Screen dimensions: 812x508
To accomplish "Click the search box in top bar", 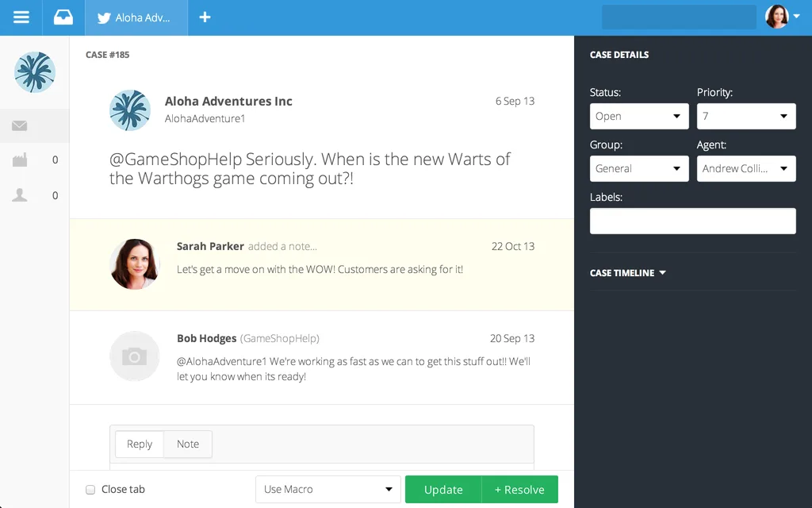I will 679,17.
